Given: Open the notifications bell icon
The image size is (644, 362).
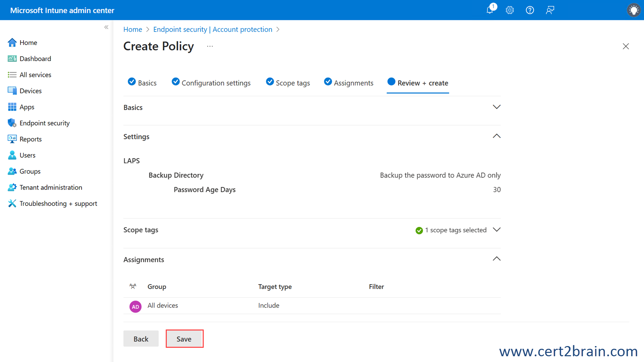Looking at the screenshot, I should tap(490, 10).
